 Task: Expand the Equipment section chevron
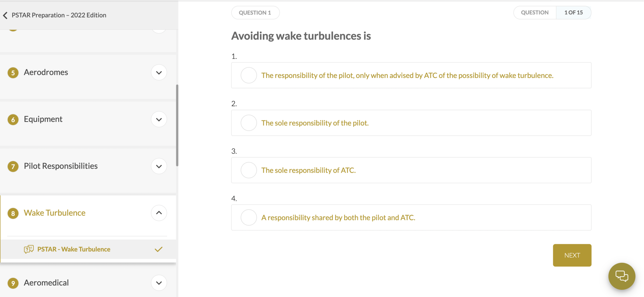click(x=159, y=119)
